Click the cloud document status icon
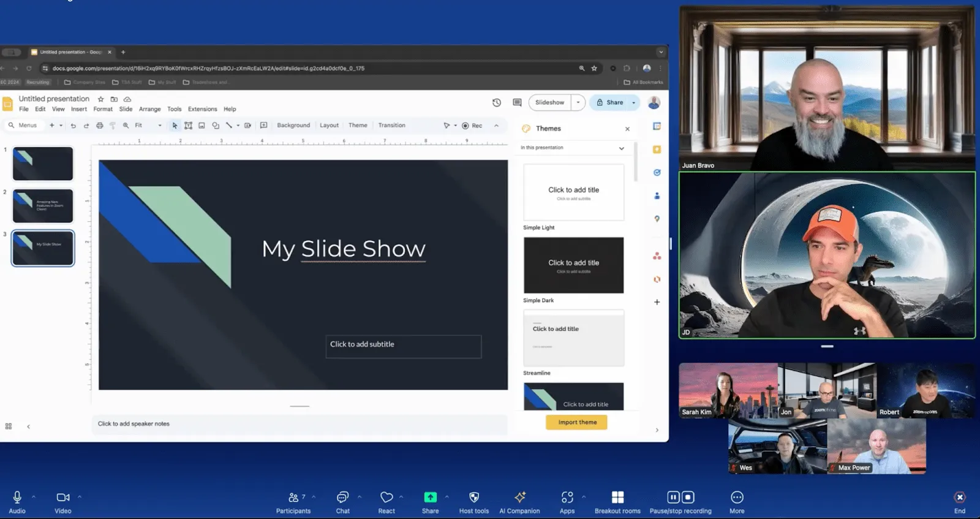Screen dimensions: 980x519 tap(127, 99)
